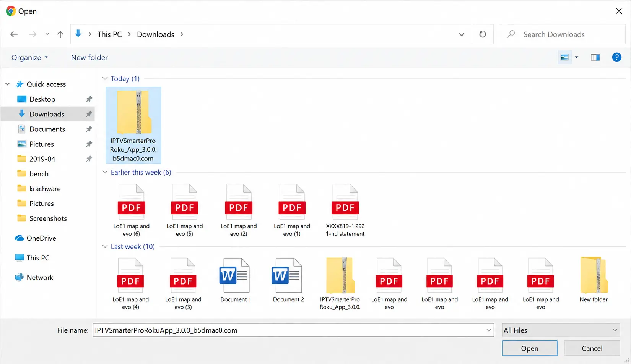
Task: Go up one folder level
Action: 60,34
